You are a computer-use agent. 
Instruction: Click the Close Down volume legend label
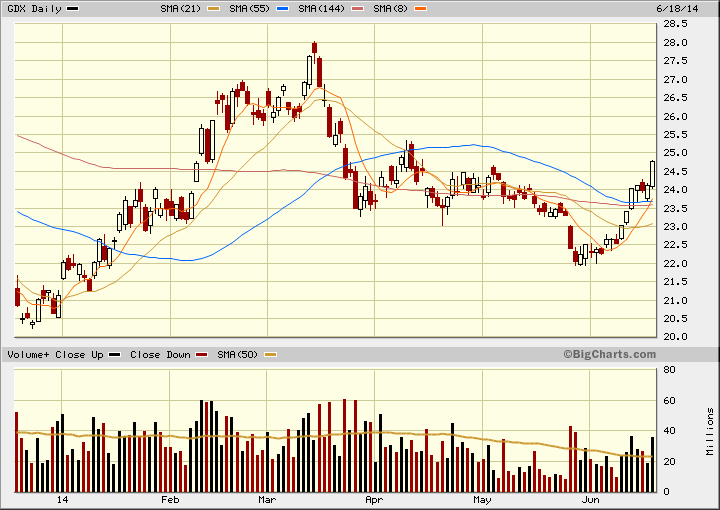[x=161, y=354]
